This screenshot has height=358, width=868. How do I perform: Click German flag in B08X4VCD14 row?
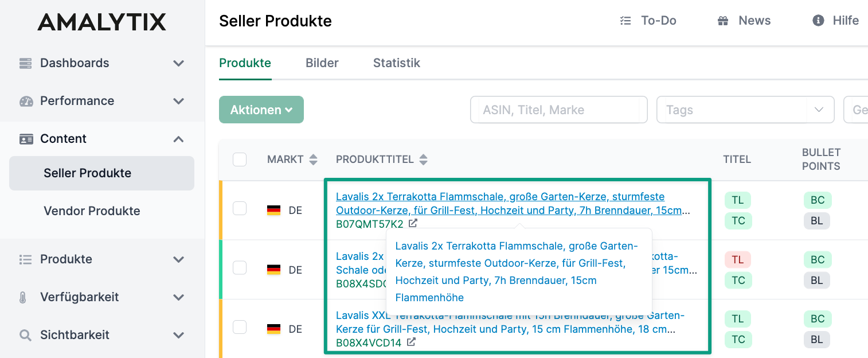(x=273, y=329)
